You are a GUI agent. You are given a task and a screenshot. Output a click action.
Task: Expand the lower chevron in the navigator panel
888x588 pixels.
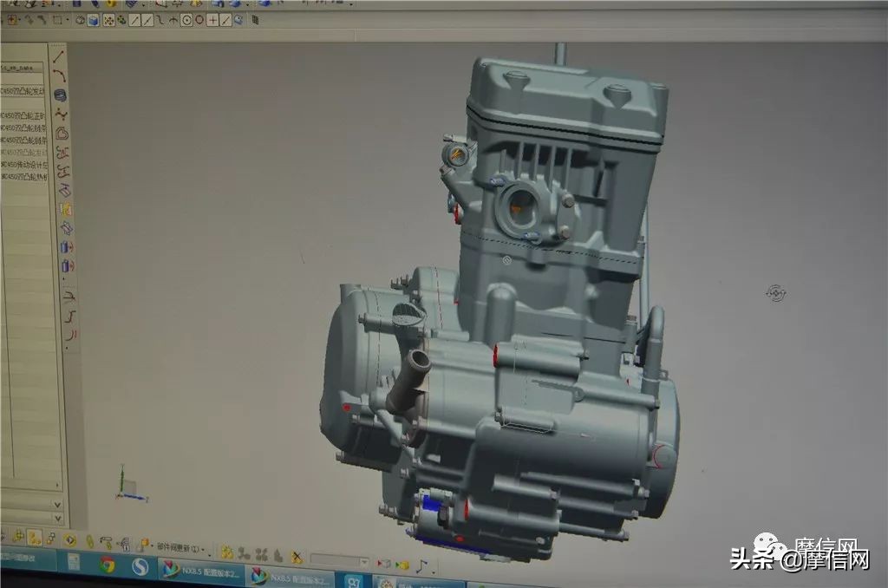pos(57,504)
